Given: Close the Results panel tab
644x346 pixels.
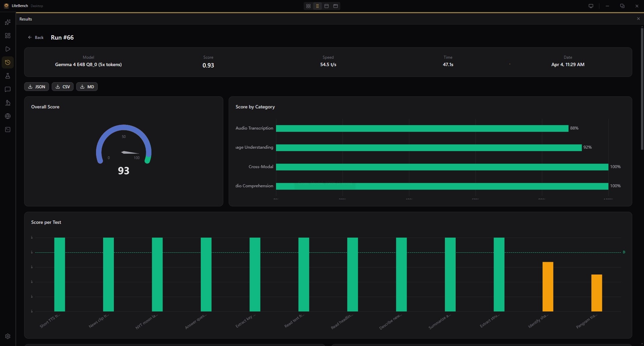Looking at the screenshot, I should point(638,19).
